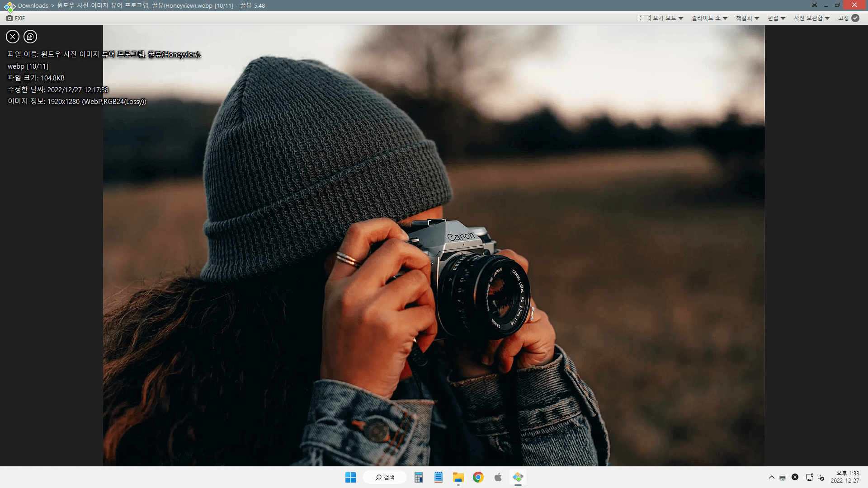Open the Apple logo app in taskbar
The height and width of the screenshot is (488, 868).
pos(498,477)
